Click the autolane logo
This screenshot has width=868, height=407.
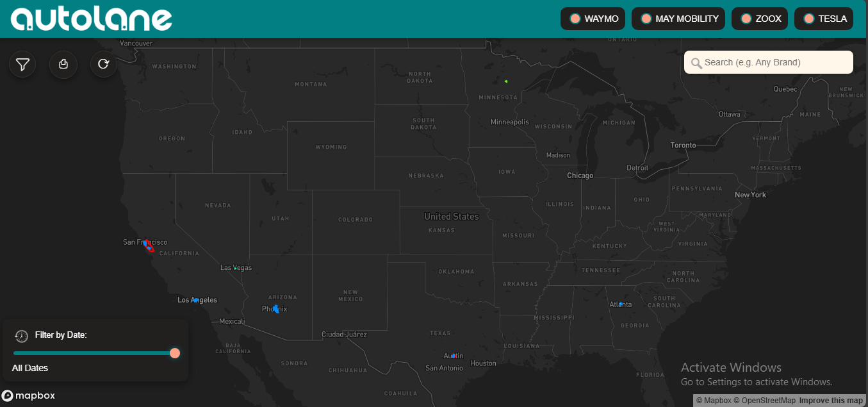(x=92, y=19)
